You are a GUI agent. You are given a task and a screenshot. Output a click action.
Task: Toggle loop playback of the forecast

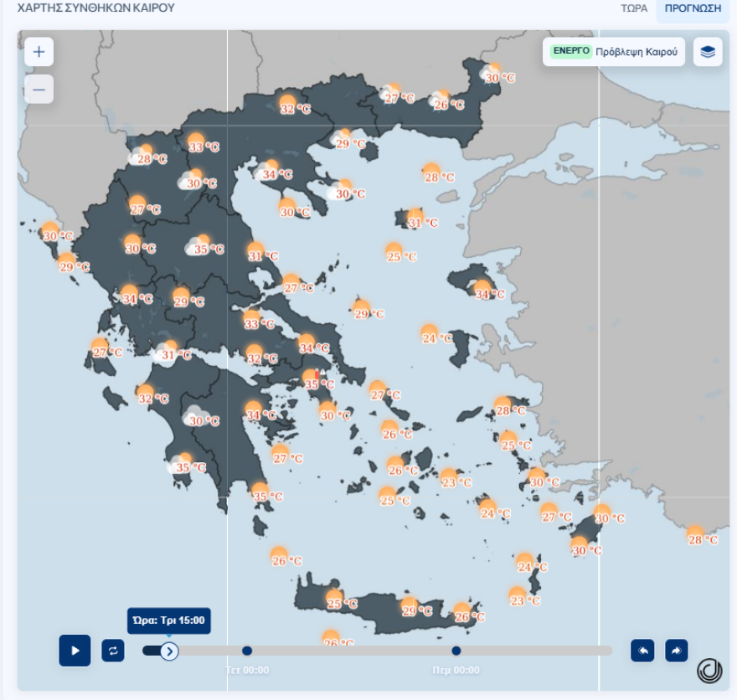point(113,651)
